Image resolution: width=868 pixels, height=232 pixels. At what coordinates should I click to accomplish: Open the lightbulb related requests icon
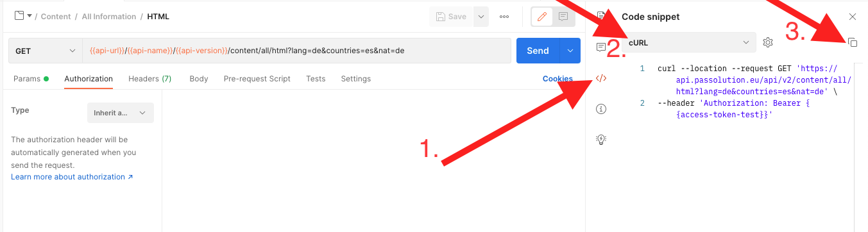click(x=601, y=139)
